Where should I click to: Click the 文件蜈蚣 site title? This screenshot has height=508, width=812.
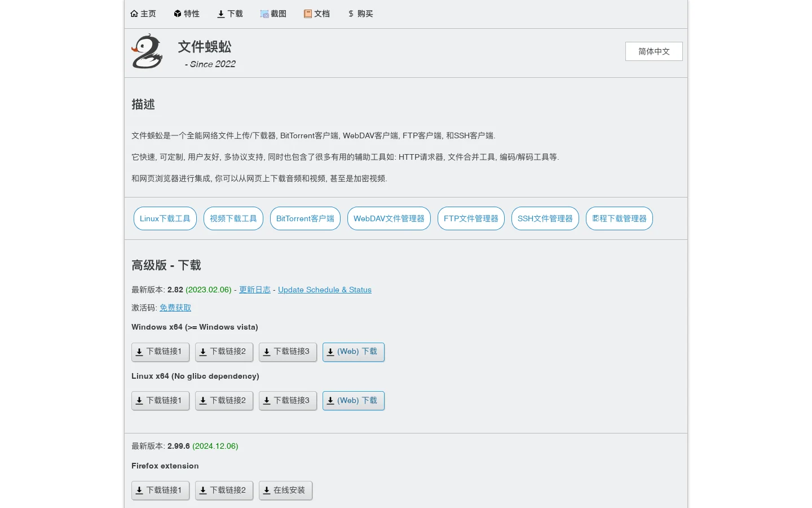(205, 46)
